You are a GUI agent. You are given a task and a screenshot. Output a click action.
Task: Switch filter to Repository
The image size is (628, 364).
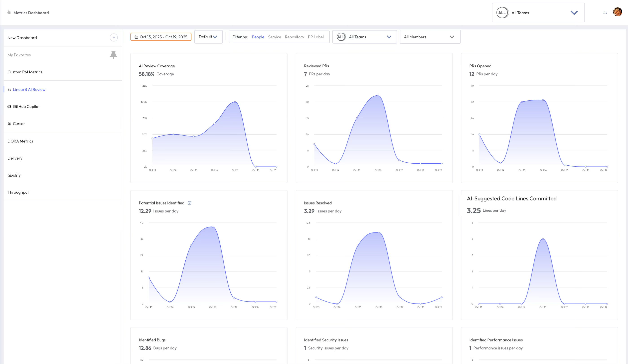pyautogui.click(x=294, y=37)
